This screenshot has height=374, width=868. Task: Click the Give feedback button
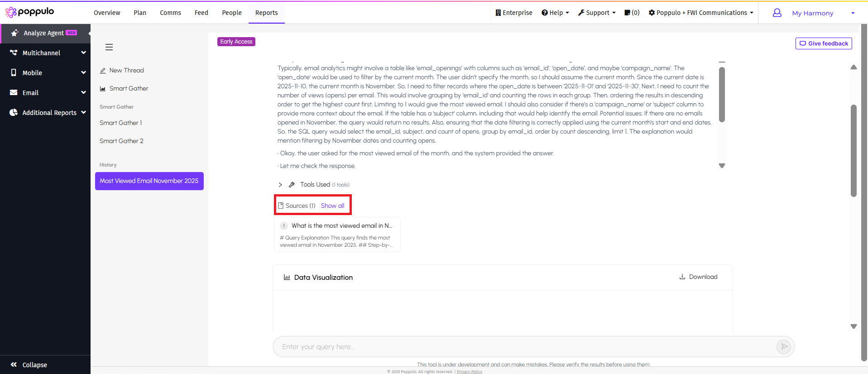(x=824, y=43)
